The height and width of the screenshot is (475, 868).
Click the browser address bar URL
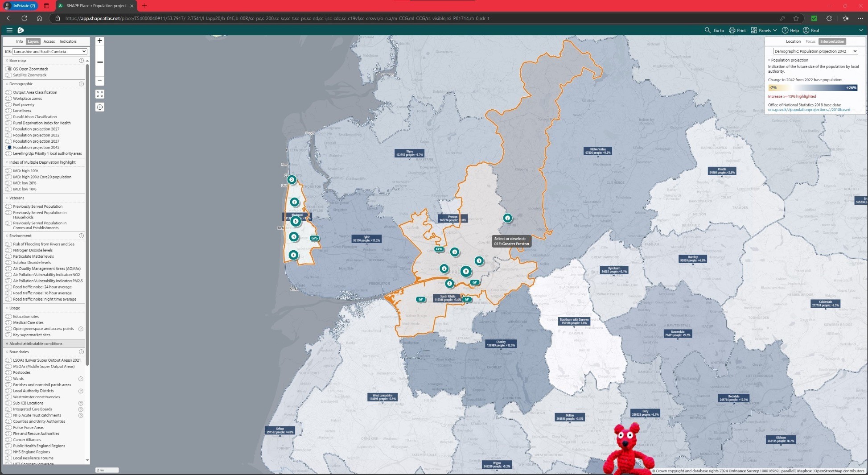[x=277, y=18]
